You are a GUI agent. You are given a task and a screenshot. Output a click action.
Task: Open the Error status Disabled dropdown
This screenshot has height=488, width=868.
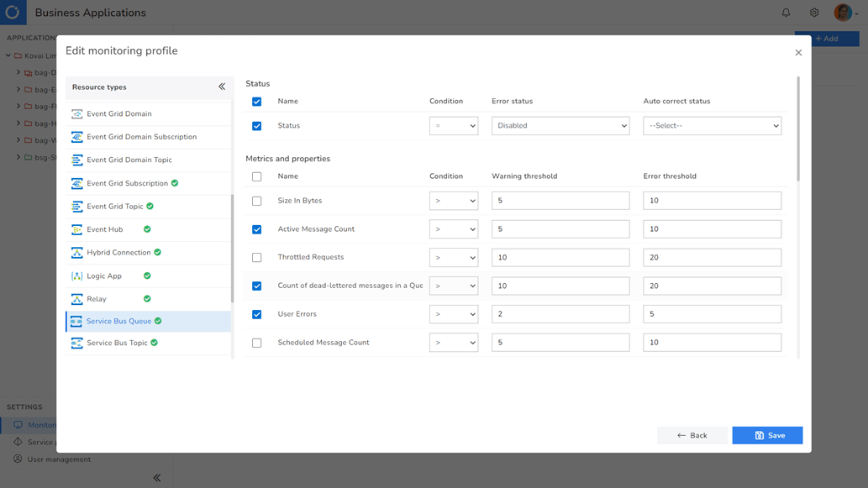coord(560,125)
